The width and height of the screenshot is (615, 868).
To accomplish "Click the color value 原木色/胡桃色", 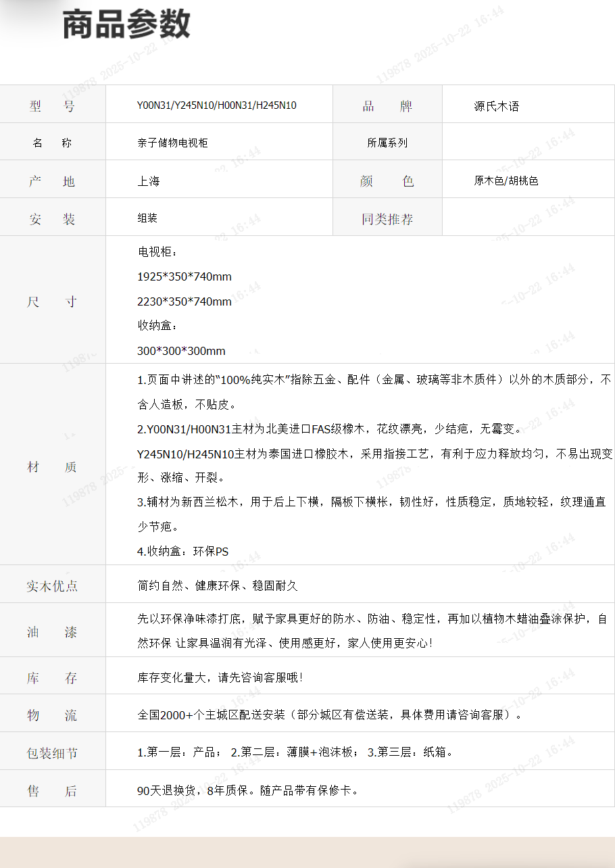I will [506, 180].
